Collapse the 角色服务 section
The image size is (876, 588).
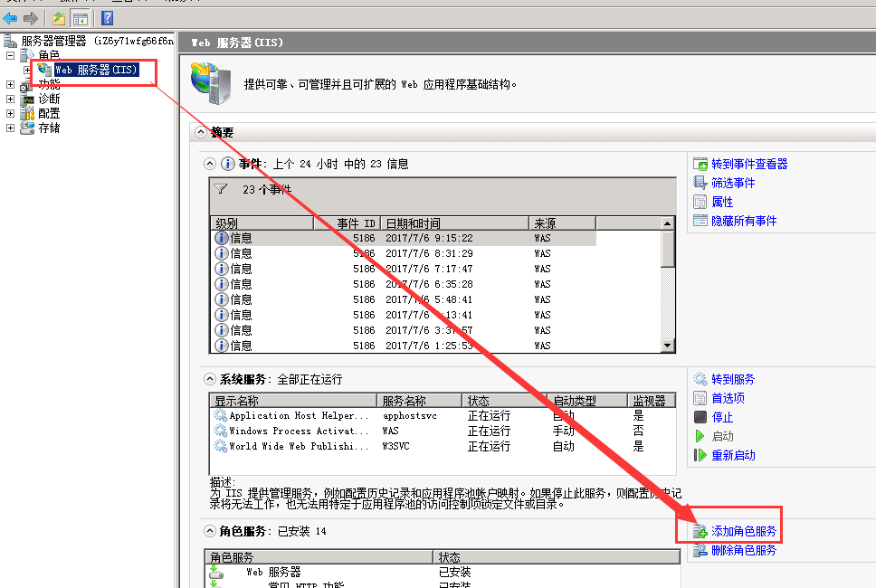[210, 531]
